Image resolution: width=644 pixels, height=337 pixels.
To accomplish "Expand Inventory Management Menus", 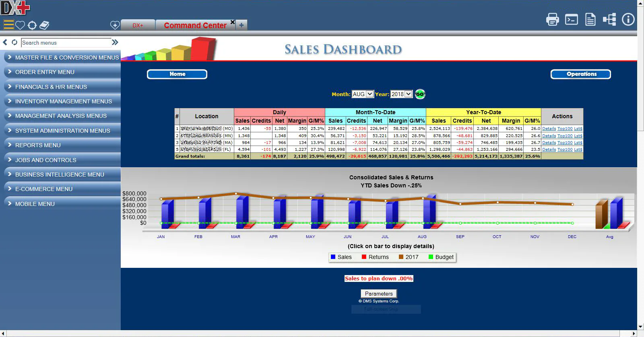I will (x=62, y=101).
